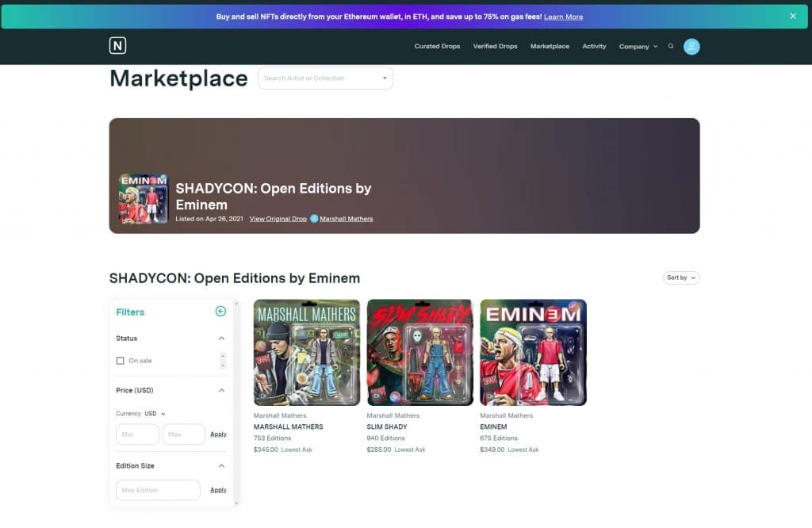The width and height of the screenshot is (812, 528).
Task: Click the Max price input field
Action: click(x=184, y=434)
